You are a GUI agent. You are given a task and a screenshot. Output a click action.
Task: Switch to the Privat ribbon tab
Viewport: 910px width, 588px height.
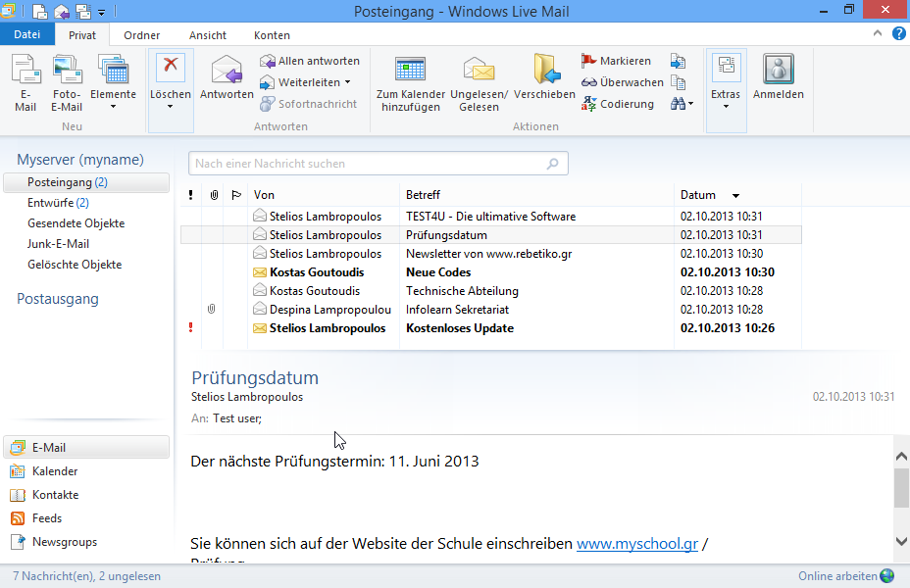(81, 35)
